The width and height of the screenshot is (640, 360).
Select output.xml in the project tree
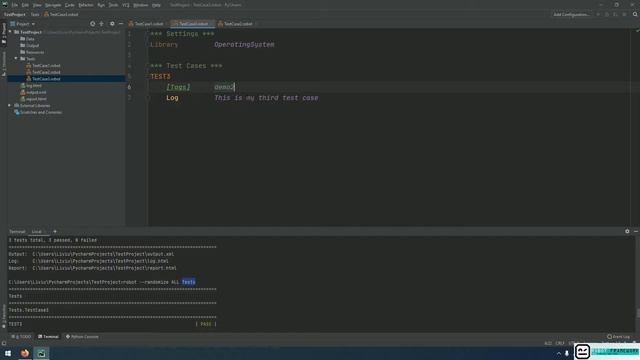[x=33, y=92]
